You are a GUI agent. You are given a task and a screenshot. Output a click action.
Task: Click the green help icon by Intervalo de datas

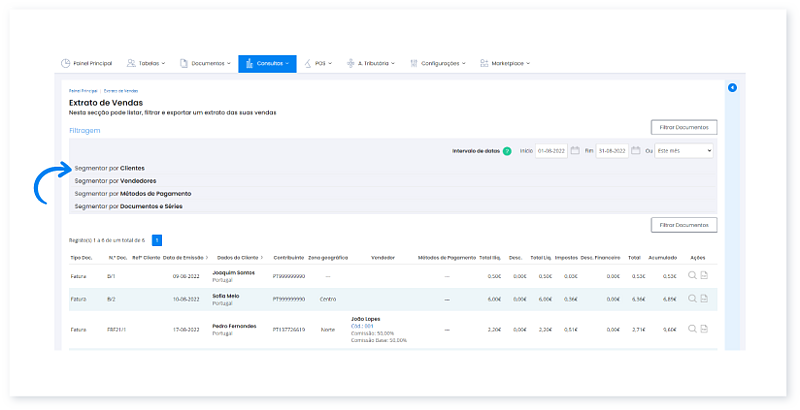pyautogui.click(x=507, y=151)
